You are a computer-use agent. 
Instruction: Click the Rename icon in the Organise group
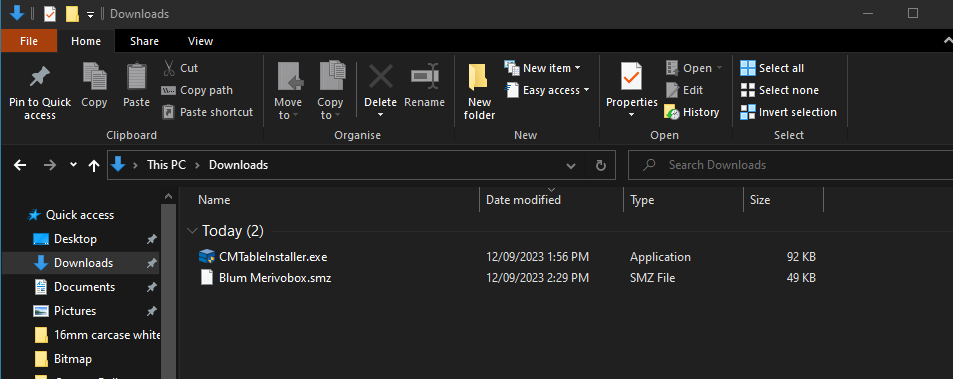pos(424,77)
